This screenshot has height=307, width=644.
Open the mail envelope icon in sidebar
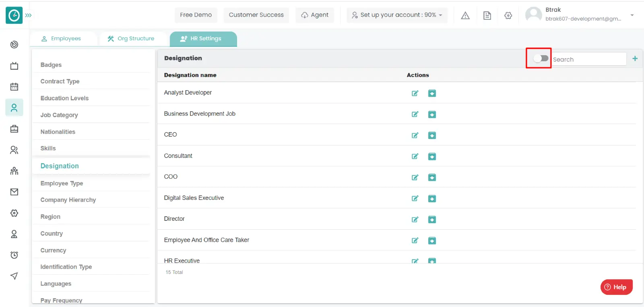[14, 192]
